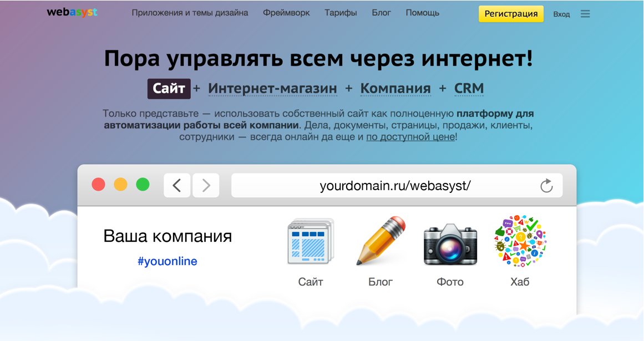Click the forward arrow in mock browser
The image size is (644, 341).
click(x=206, y=185)
